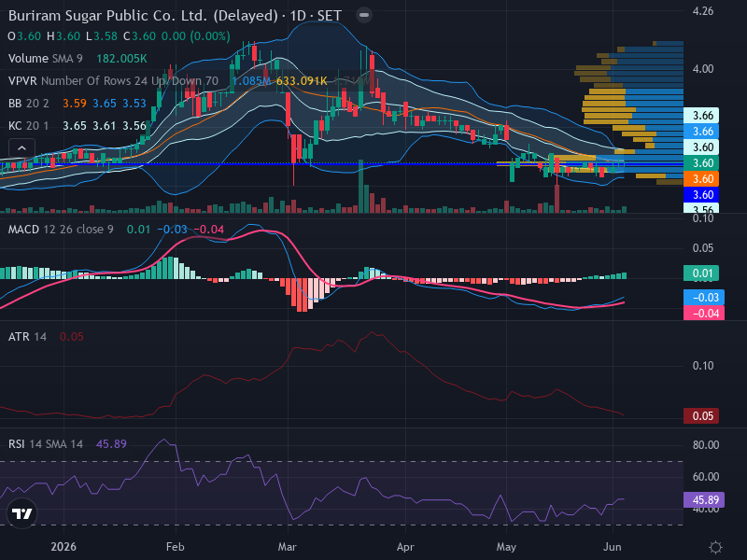
Task: Click the Feb label on time axis
Action: coord(176,547)
